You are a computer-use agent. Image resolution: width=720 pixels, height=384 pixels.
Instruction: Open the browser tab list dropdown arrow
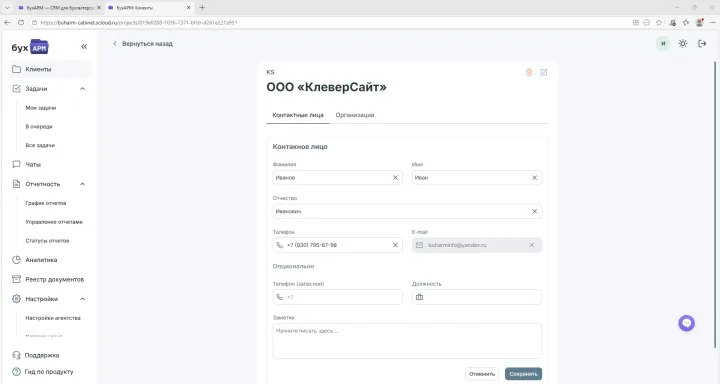pos(7,7)
